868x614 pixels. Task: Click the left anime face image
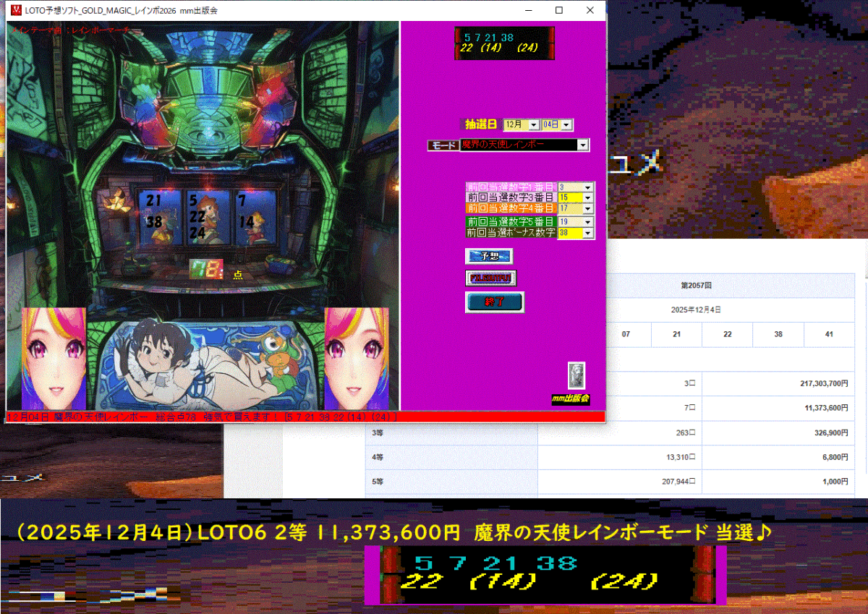tap(54, 359)
